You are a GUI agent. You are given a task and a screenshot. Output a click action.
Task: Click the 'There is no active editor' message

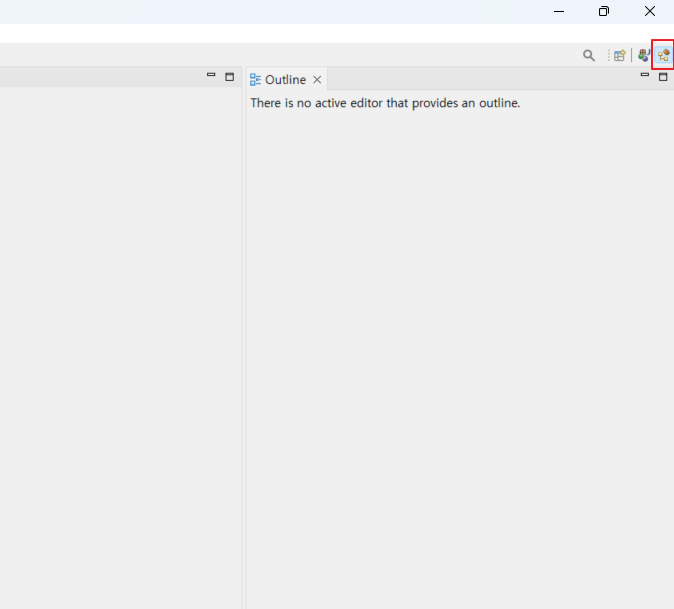coord(385,103)
